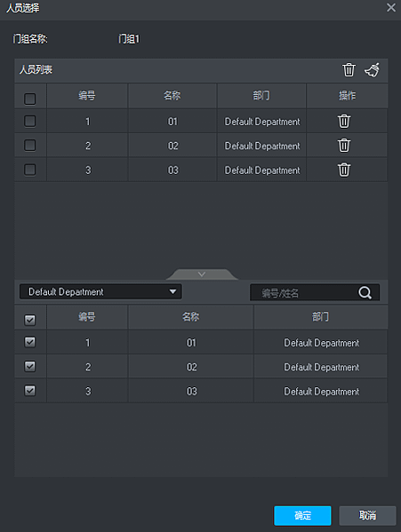Viewport: 401px width, 532px height.
Task: Collapse the panel using the chevron handle
Action: point(202,274)
